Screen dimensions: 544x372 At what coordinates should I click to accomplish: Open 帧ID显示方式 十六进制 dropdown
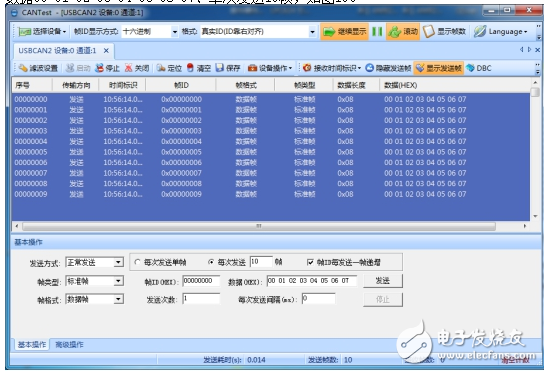(x=175, y=32)
